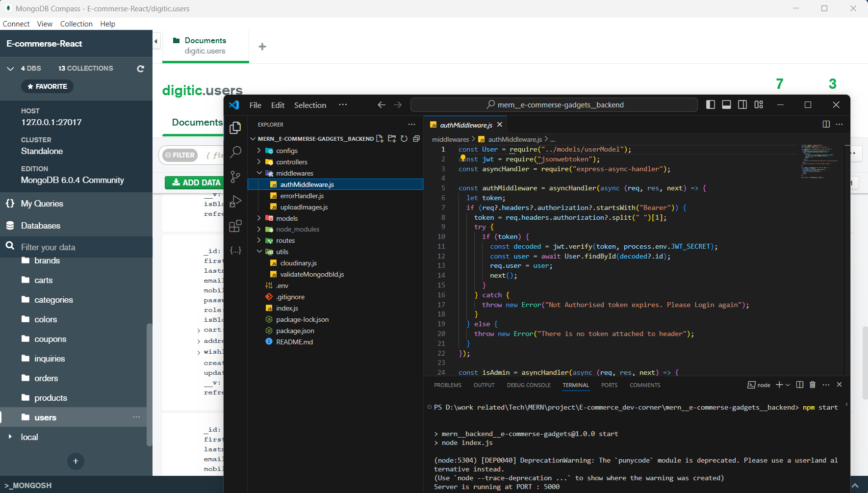Click New Folder icon in Explorer header
The width and height of the screenshot is (868, 493).
coord(392,139)
